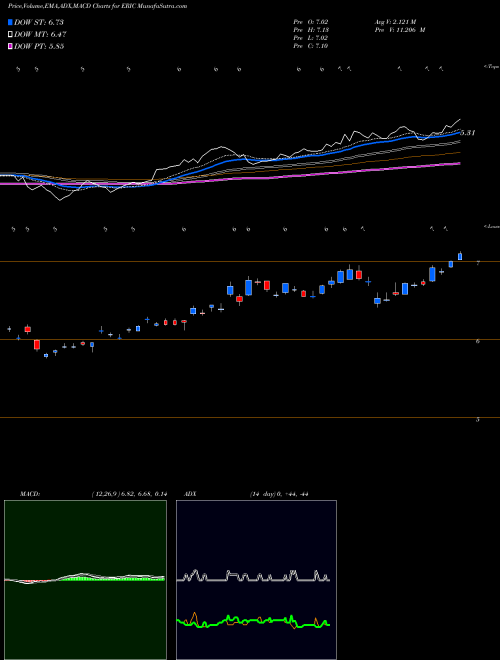Image resolution: width=500 pixels, height=660 pixels.
Task: Click the price axis label 7
Action: point(478,263)
